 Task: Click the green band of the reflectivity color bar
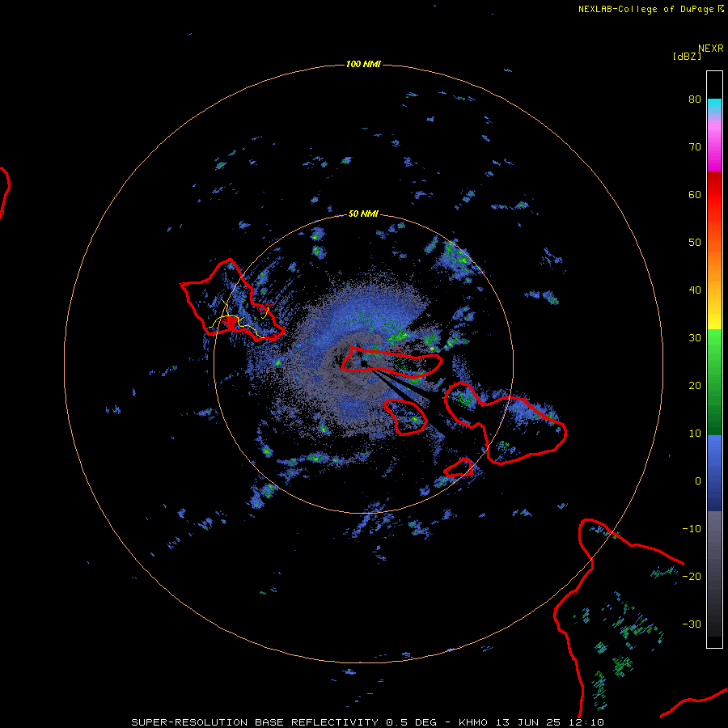tap(714, 382)
